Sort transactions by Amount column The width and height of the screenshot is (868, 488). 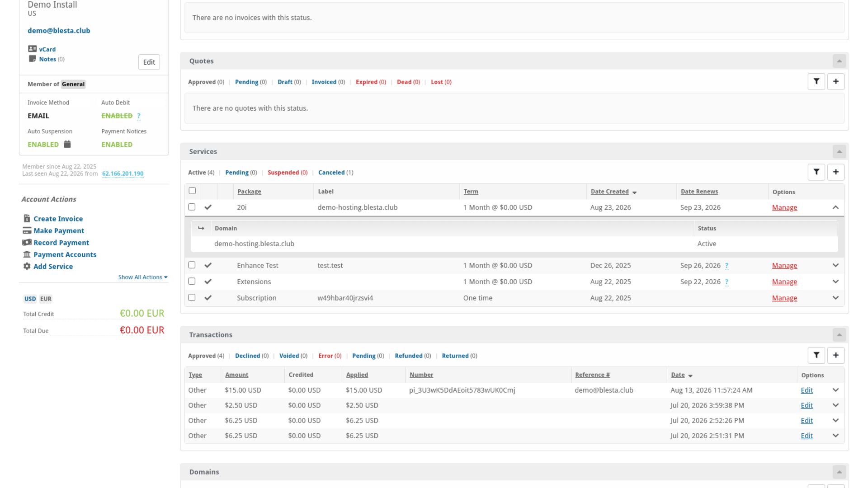[x=236, y=375]
